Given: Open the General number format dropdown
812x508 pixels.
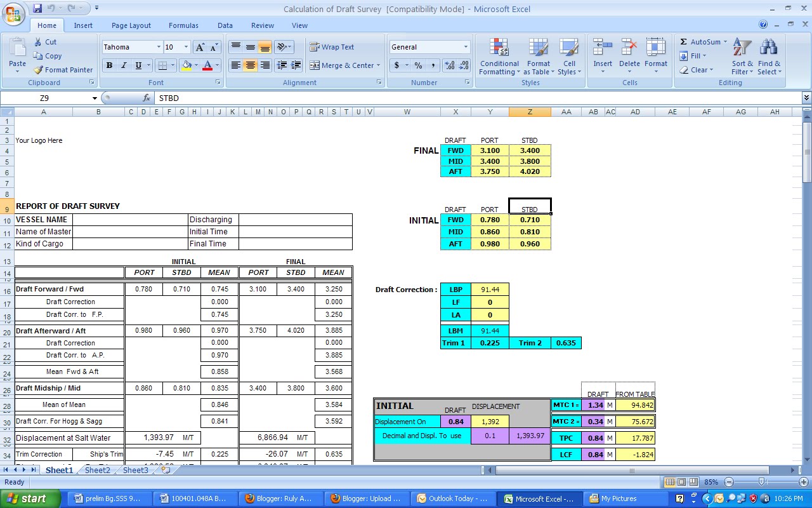Looking at the screenshot, I should pyautogui.click(x=466, y=46).
